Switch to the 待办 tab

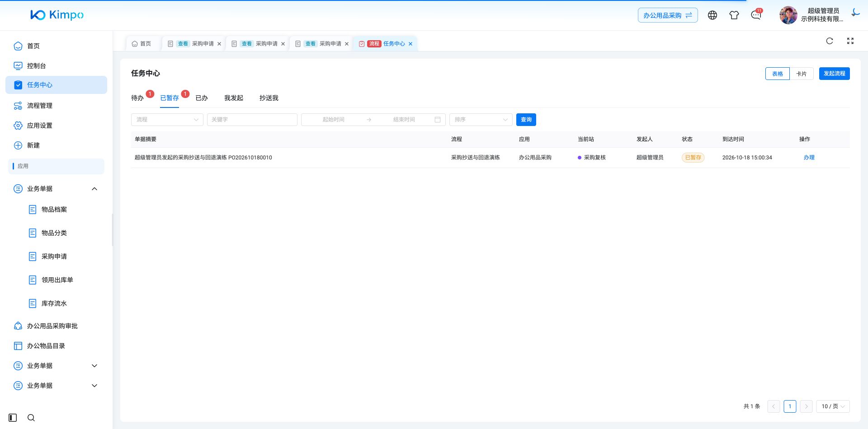coord(137,98)
